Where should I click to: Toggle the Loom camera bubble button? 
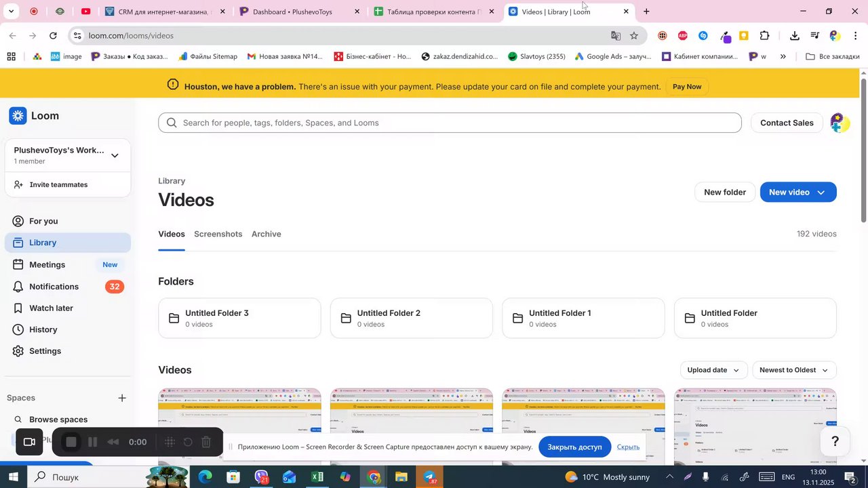[x=29, y=442]
